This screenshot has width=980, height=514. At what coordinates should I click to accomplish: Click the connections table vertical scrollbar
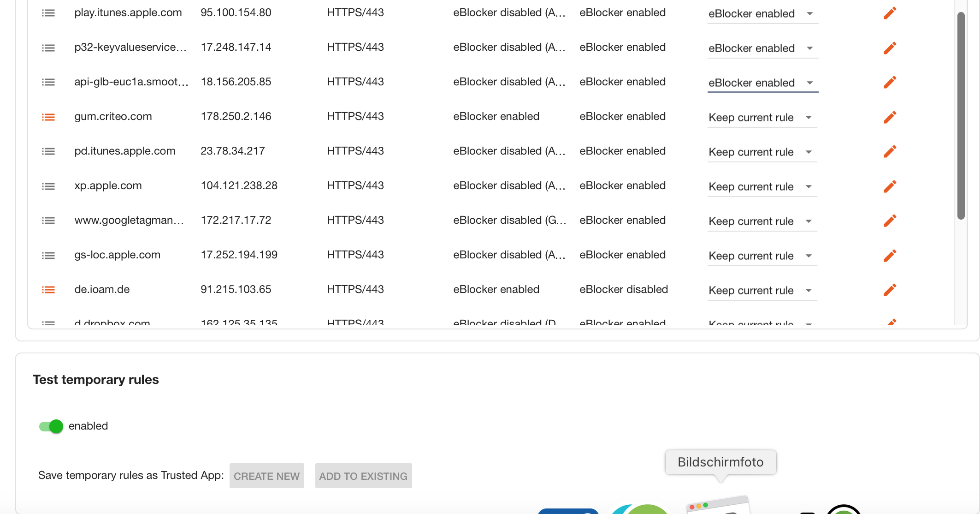(961, 115)
